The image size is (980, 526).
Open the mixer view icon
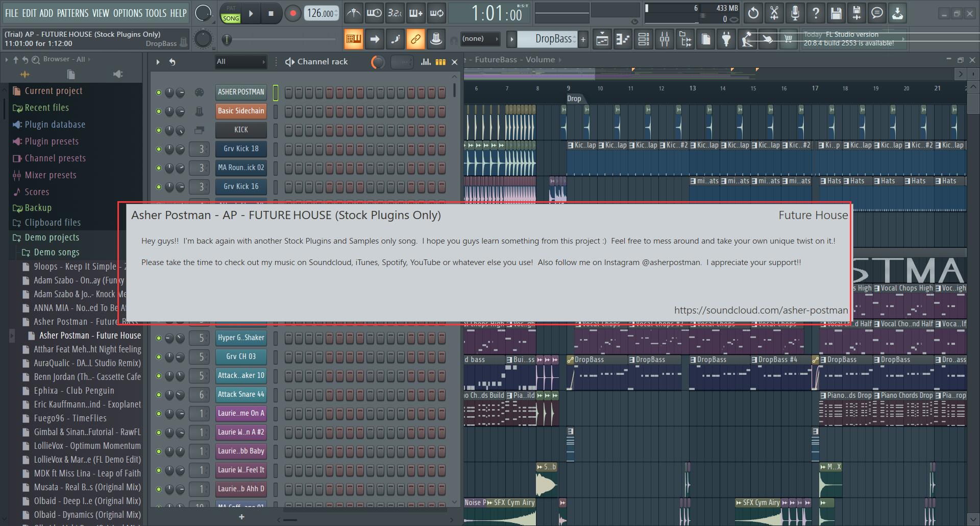[665, 39]
